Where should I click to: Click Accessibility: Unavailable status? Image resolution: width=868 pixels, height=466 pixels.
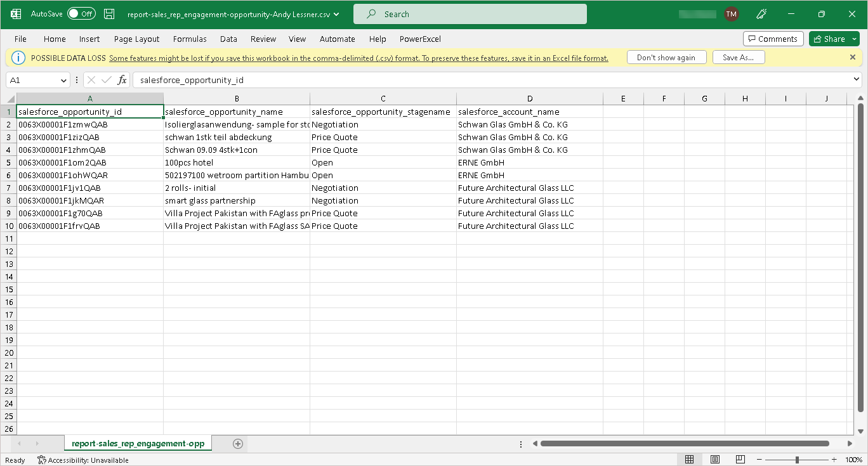click(83, 460)
